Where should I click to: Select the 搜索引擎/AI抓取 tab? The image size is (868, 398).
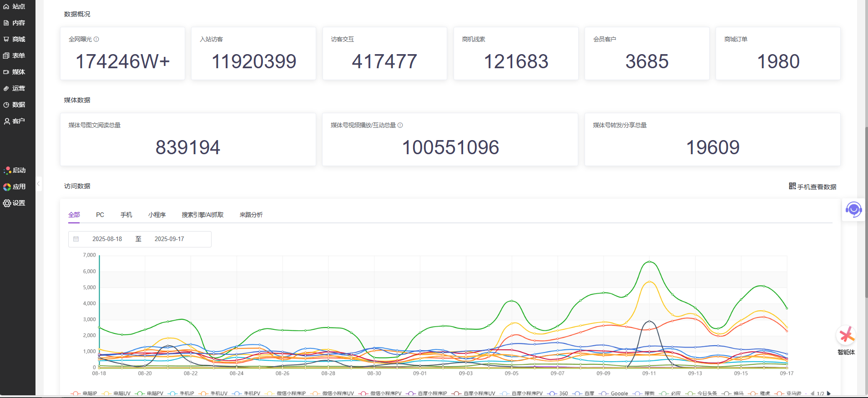click(202, 215)
